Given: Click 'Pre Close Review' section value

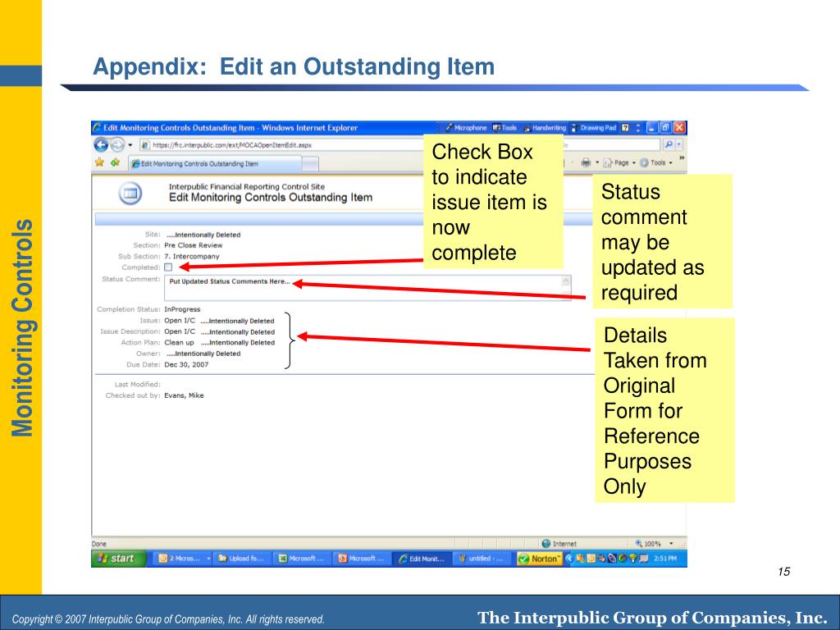Looking at the screenshot, I should point(194,245).
